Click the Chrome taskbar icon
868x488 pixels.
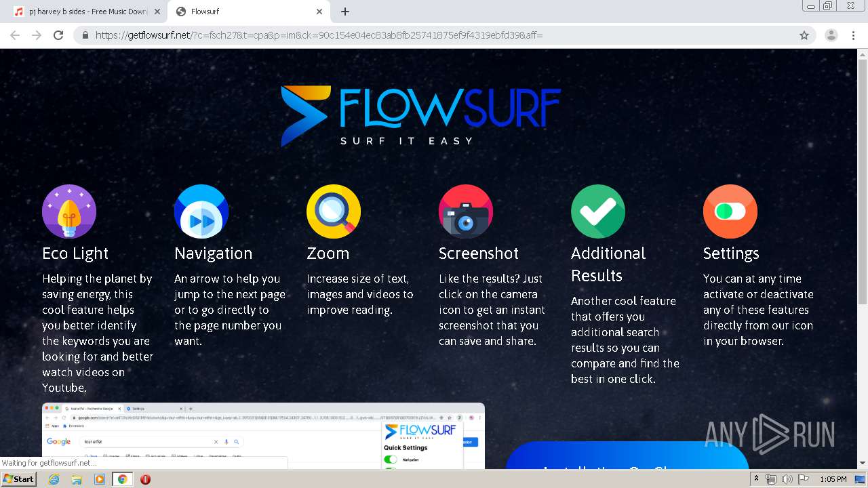pos(123,479)
